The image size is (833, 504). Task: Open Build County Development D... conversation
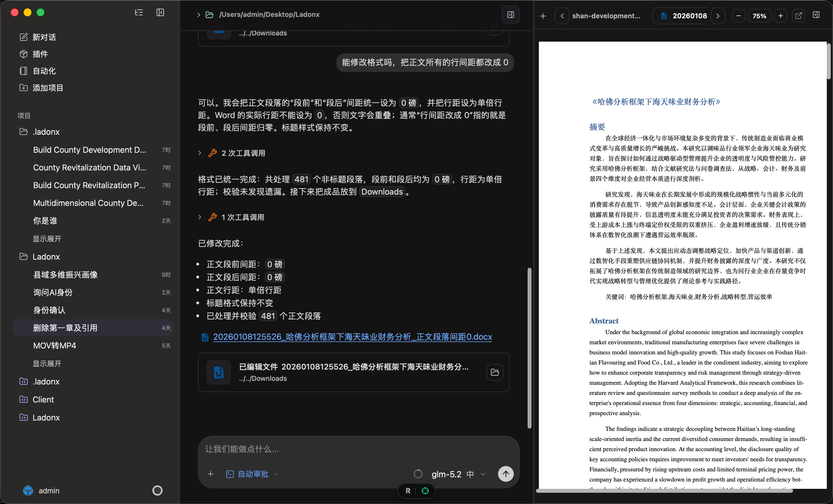93,150
